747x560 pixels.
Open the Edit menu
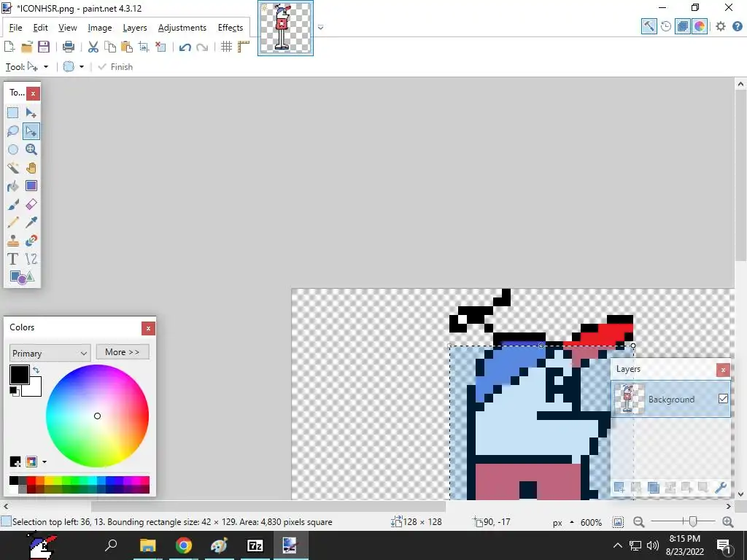tap(41, 28)
